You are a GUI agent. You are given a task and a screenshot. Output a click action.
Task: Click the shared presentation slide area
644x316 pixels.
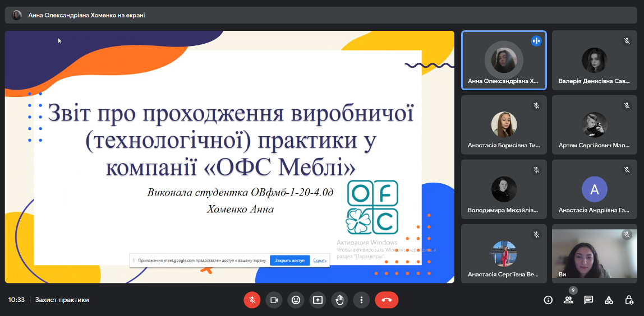pos(229,157)
